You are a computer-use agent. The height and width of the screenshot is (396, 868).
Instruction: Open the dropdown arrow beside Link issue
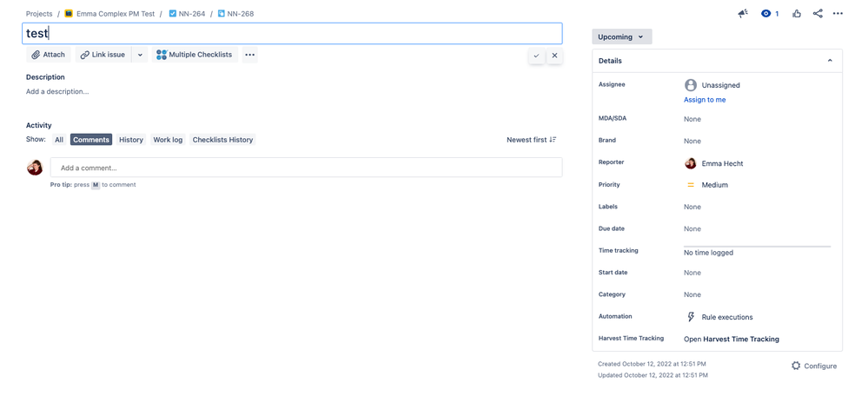[140, 55]
